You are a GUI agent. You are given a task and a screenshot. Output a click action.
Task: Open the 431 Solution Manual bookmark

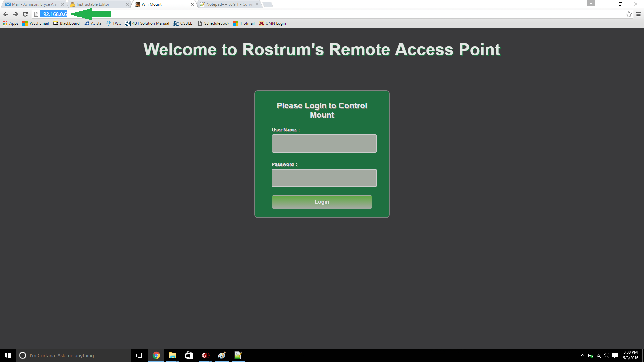tap(147, 23)
